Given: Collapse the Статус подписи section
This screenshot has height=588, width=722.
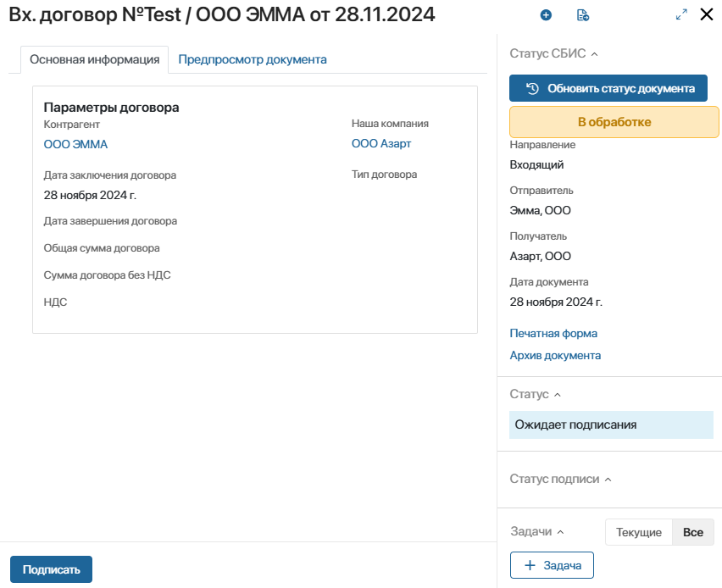Looking at the screenshot, I should pyautogui.click(x=608, y=480).
